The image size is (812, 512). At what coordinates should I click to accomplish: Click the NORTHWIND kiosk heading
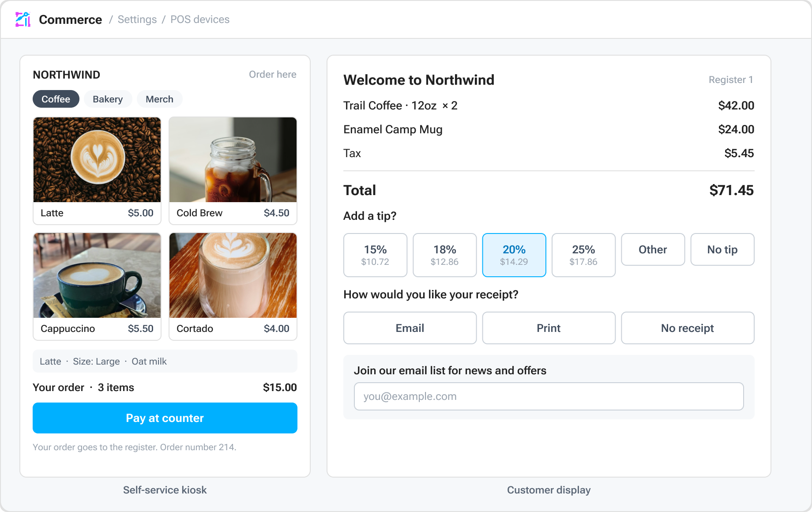point(67,75)
